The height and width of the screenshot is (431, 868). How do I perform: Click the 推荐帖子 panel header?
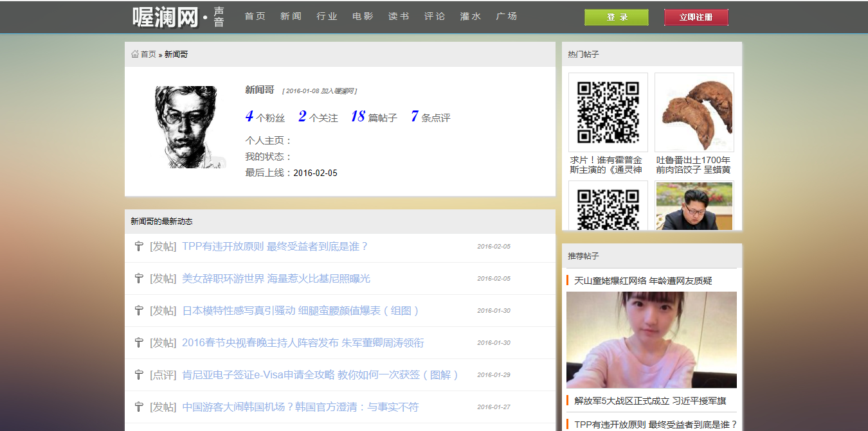(652, 256)
